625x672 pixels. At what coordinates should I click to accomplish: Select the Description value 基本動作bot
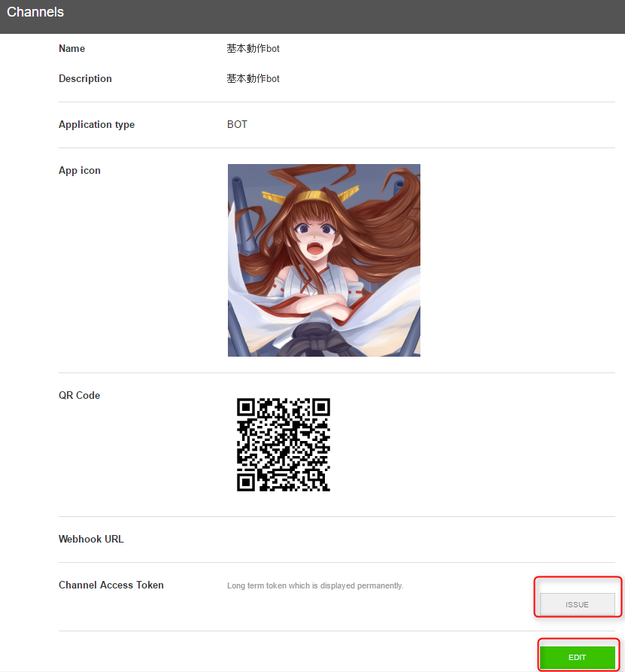(253, 78)
